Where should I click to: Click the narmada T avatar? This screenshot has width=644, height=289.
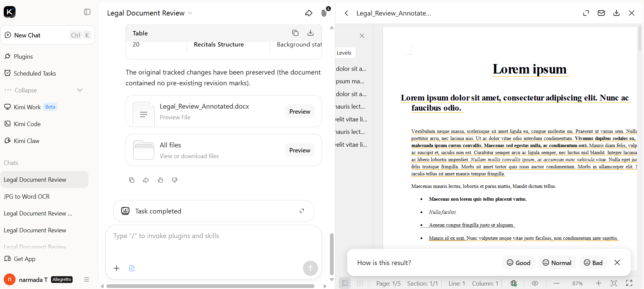(9, 279)
